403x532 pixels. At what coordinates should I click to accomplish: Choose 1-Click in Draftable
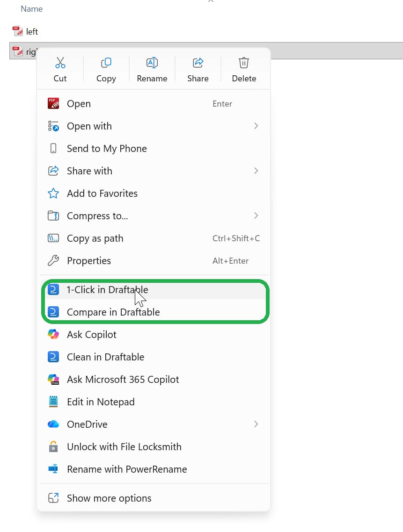click(x=154, y=289)
